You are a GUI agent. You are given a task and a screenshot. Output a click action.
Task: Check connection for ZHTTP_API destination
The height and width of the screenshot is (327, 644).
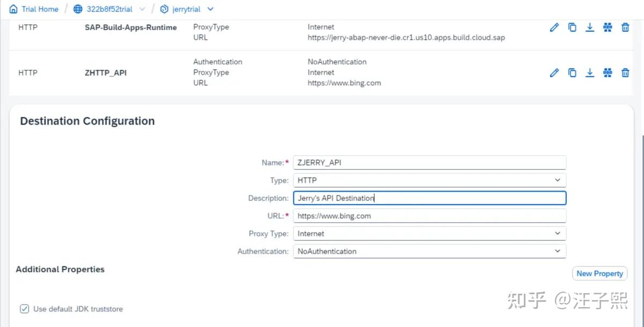pos(608,72)
